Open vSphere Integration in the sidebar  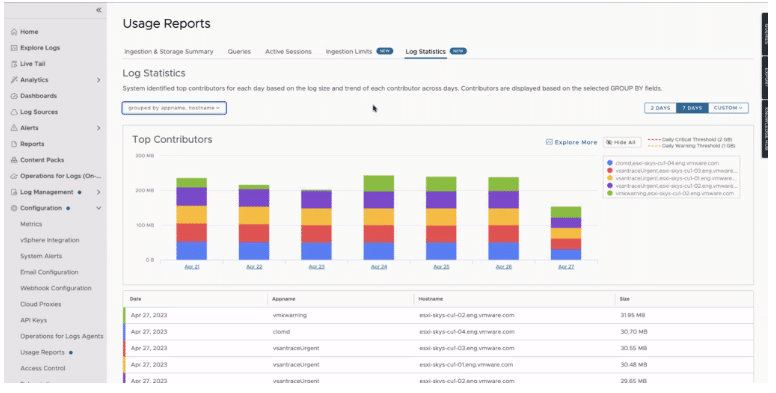(x=49, y=240)
